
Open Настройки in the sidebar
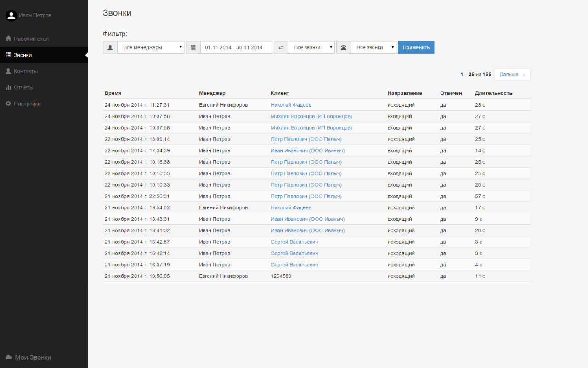pos(44,103)
